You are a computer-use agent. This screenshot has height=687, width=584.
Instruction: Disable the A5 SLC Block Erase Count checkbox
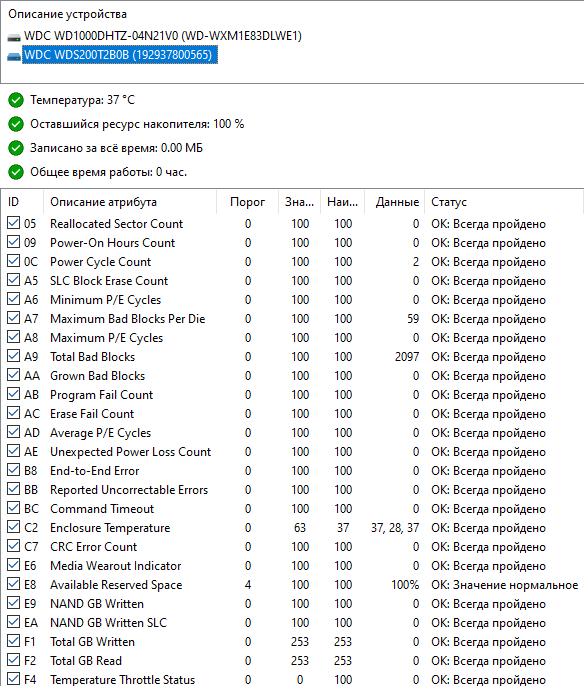(14, 280)
